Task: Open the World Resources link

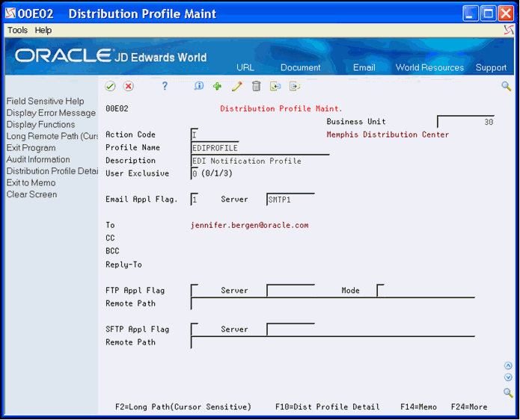Action: 429,67
